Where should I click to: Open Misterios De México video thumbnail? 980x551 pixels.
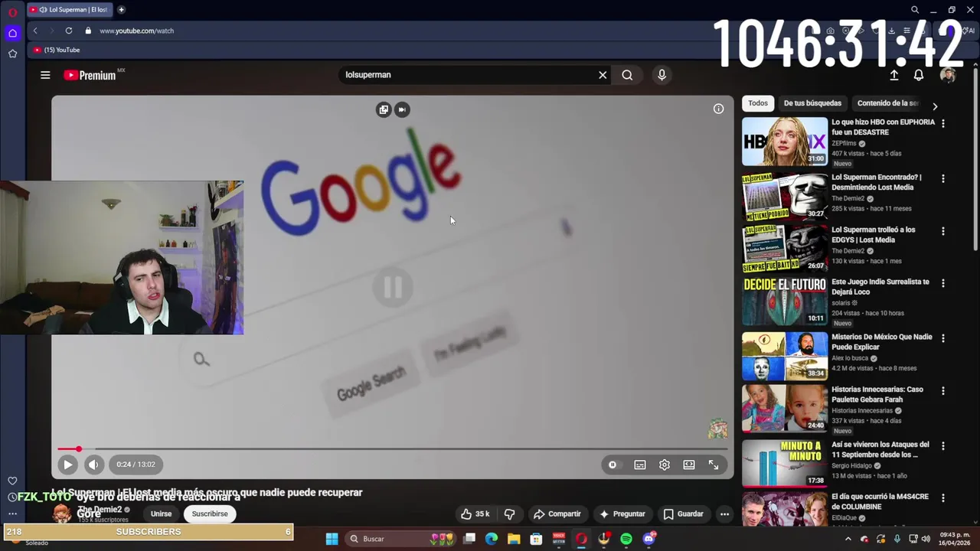point(785,356)
